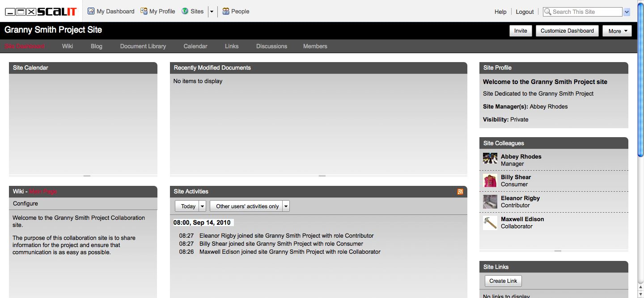Open the Discussions tab
644x298 pixels.
(x=271, y=46)
